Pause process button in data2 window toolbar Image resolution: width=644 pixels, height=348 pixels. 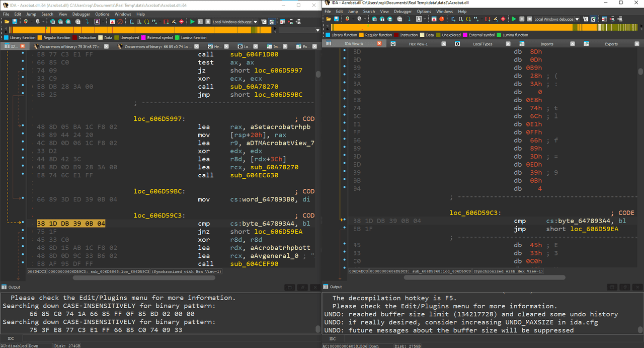(x=522, y=19)
